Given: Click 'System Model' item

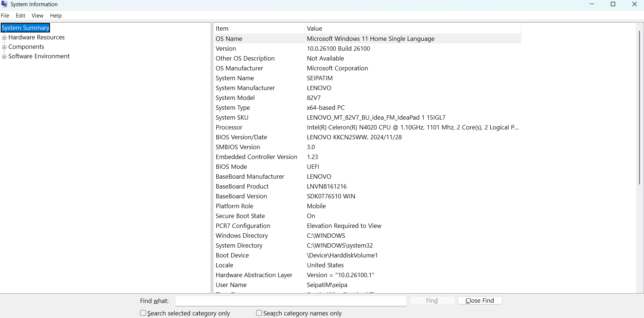Looking at the screenshot, I should click(235, 98).
